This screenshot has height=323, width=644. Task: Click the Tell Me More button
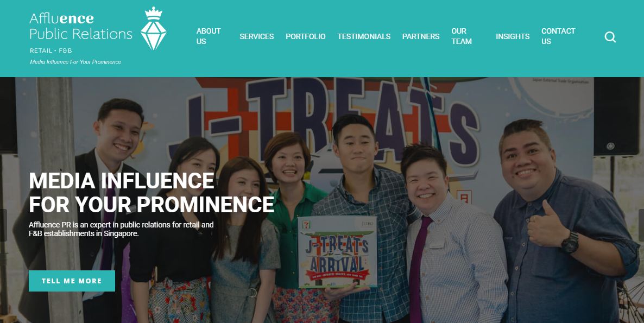click(x=72, y=281)
